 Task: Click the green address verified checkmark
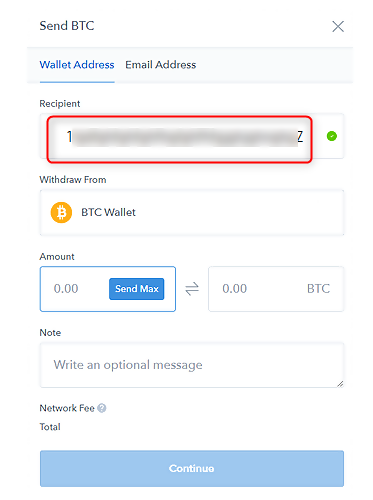(x=332, y=136)
